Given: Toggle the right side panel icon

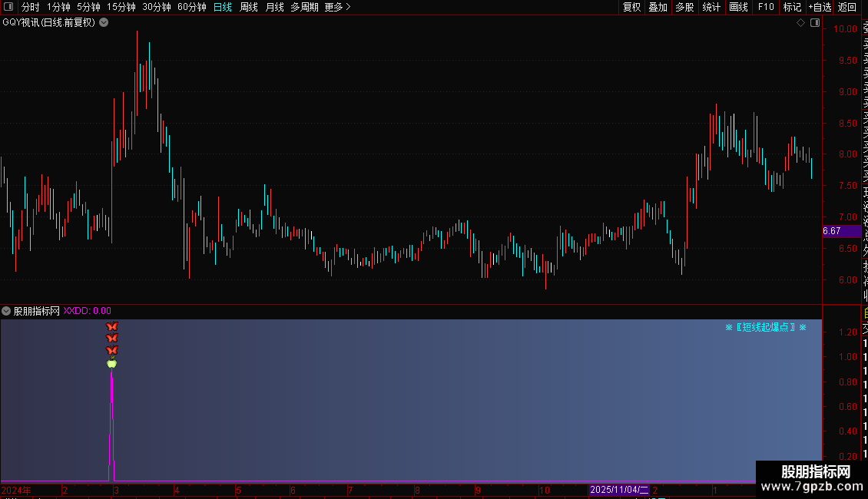Looking at the screenshot, I should pos(815,23).
